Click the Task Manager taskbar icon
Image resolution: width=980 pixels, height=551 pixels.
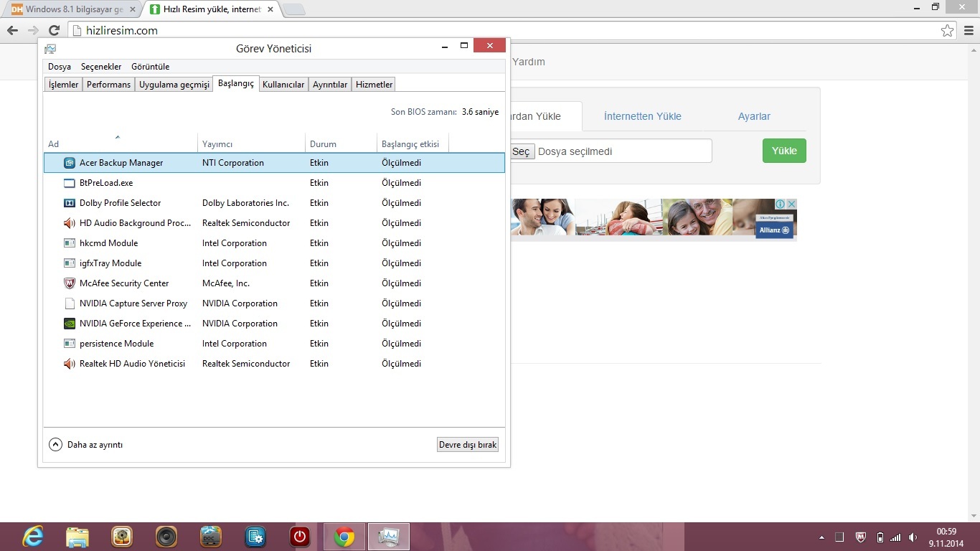point(389,537)
